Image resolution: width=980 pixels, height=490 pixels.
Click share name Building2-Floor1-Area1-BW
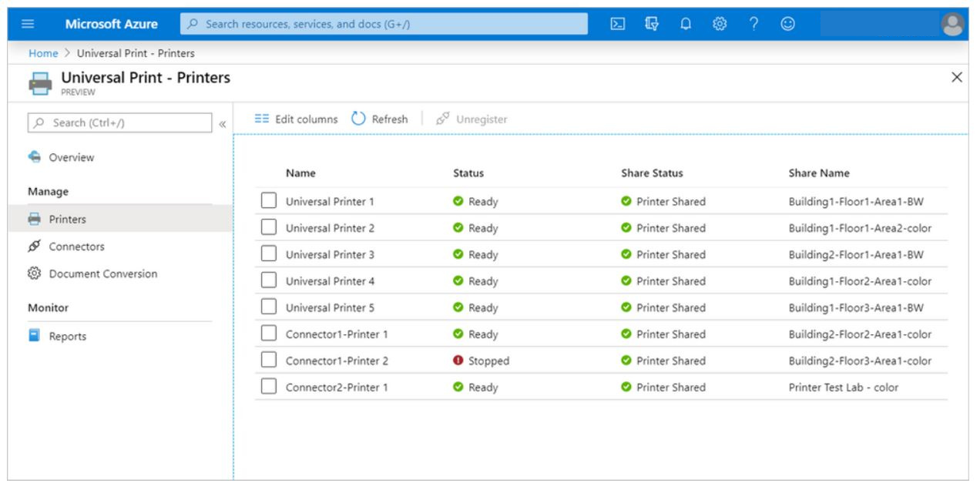(x=854, y=254)
